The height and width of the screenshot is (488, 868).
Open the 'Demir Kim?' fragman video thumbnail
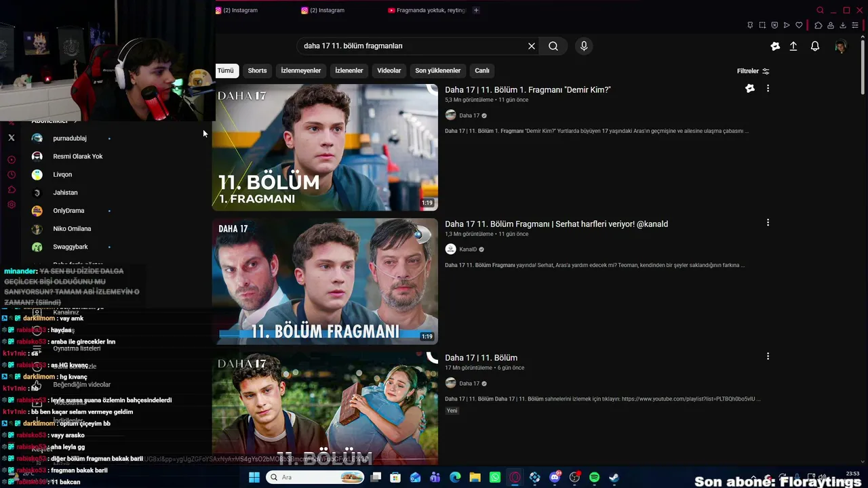coord(325,147)
